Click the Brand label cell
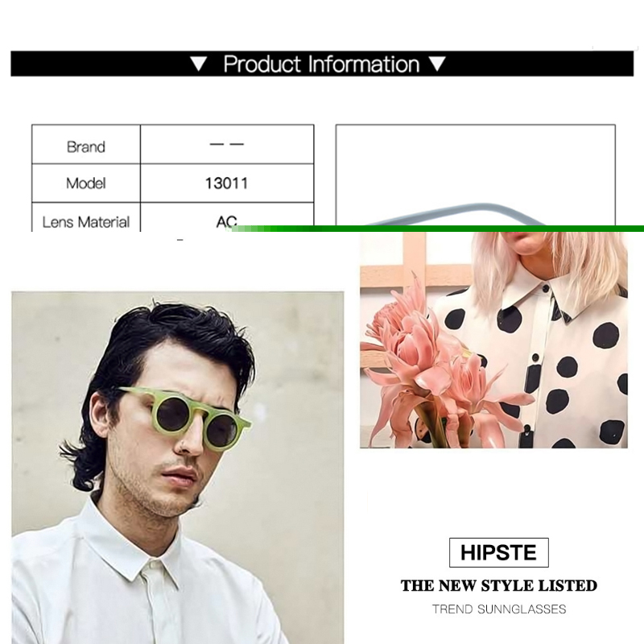644x644 pixels. pyautogui.click(x=86, y=145)
